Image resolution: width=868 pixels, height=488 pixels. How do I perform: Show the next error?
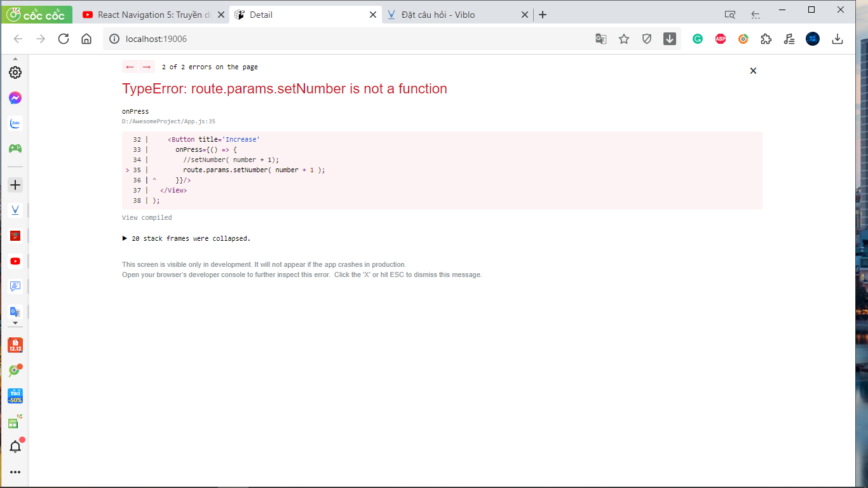coord(146,67)
